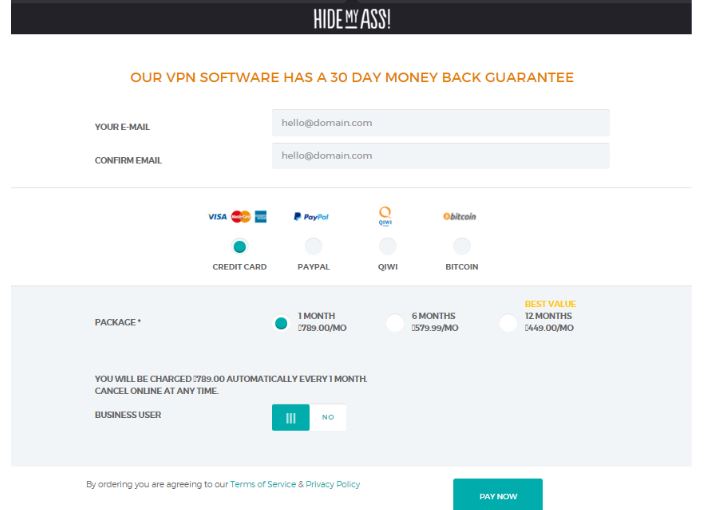The height and width of the screenshot is (510, 707).
Task: Click the automatic charge notice text
Action: (230, 385)
